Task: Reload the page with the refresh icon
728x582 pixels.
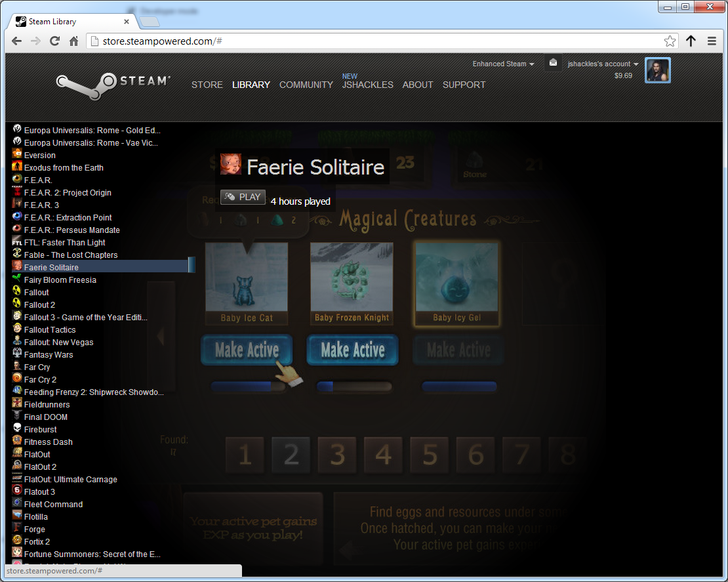Action: tap(55, 41)
